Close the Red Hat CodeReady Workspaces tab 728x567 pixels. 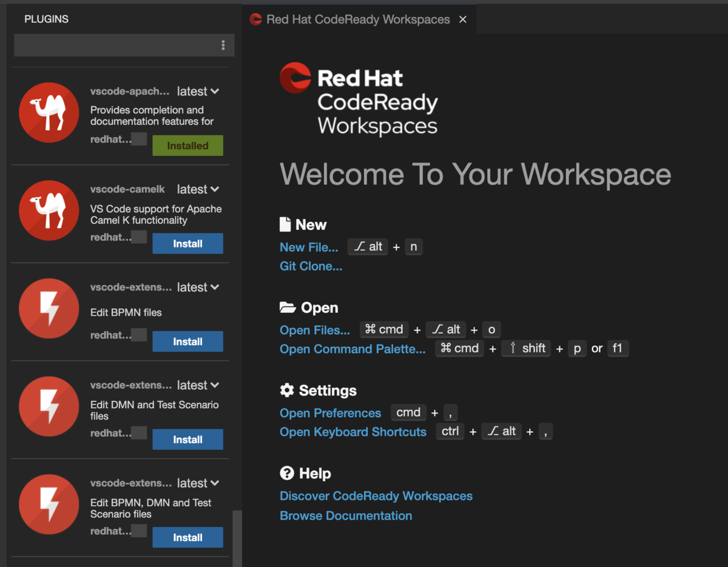tap(463, 19)
